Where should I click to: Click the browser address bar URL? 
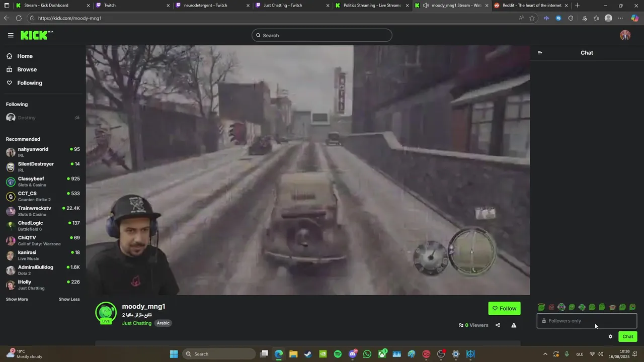[69, 18]
